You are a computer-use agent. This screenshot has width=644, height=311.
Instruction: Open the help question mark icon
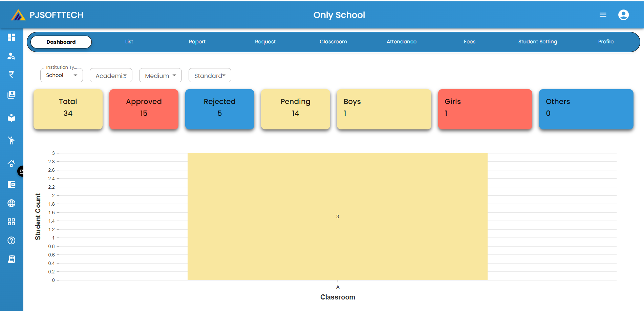12,241
